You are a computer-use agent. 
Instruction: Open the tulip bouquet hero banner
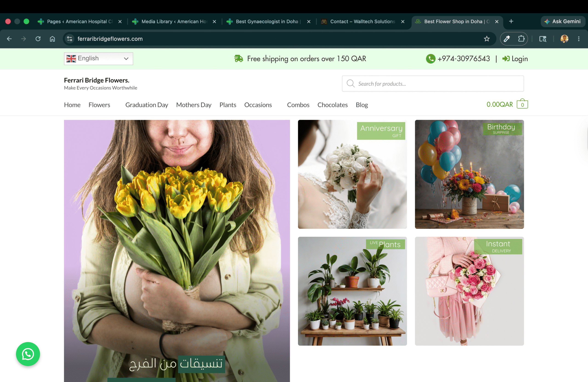pos(177,251)
